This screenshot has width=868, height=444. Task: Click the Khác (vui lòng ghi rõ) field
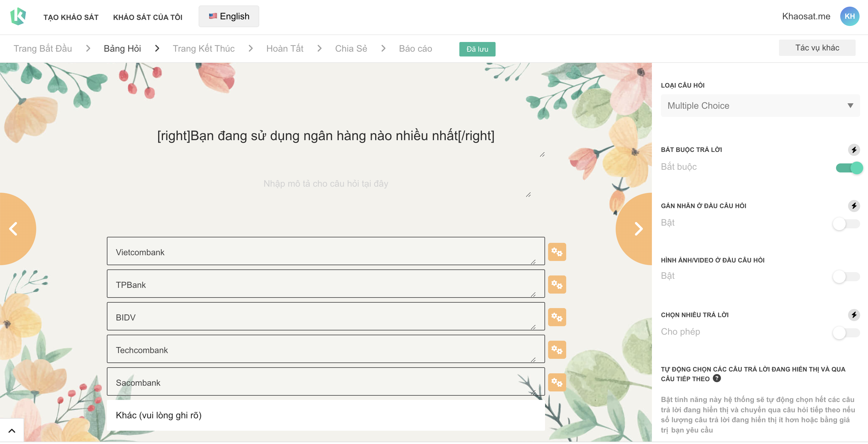(x=326, y=415)
